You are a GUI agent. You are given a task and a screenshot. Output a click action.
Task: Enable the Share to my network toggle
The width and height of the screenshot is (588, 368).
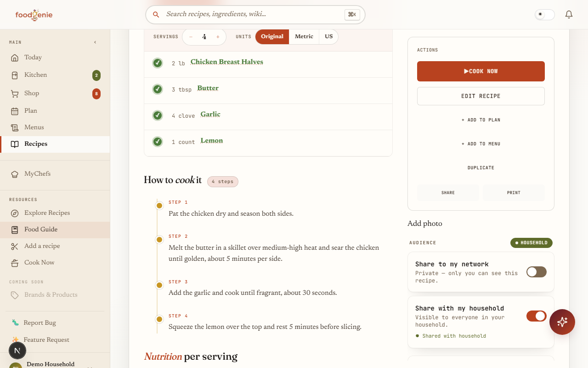click(537, 272)
